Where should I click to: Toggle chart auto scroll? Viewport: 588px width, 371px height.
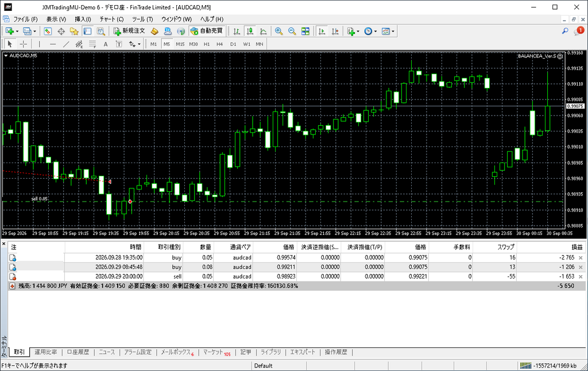click(x=322, y=31)
